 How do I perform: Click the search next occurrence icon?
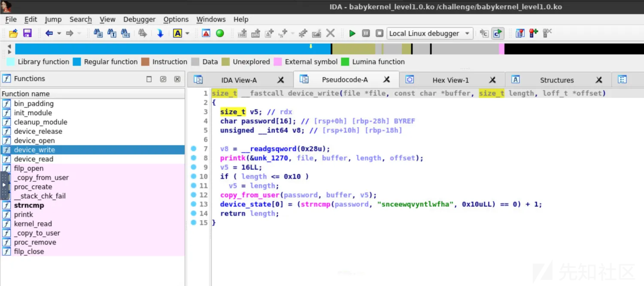[143, 33]
